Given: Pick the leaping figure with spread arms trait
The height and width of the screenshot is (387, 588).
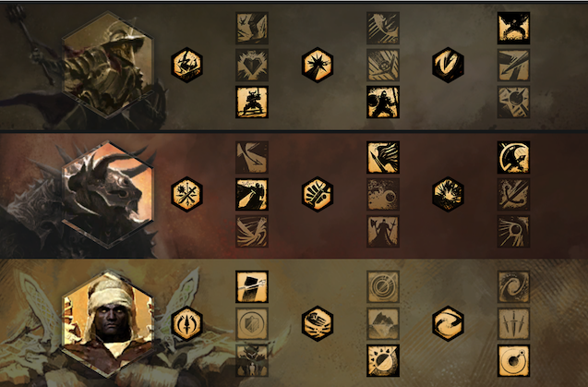Looking at the screenshot, I should pos(513,28).
